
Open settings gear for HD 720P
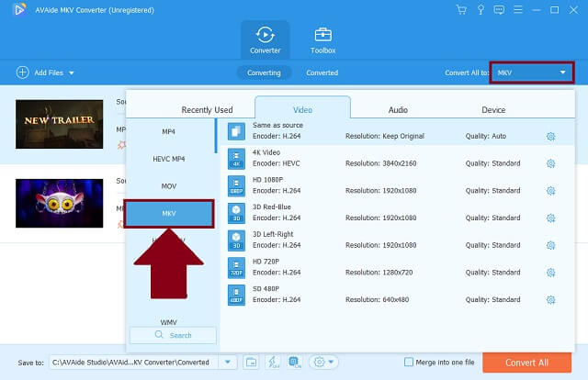point(550,273)
